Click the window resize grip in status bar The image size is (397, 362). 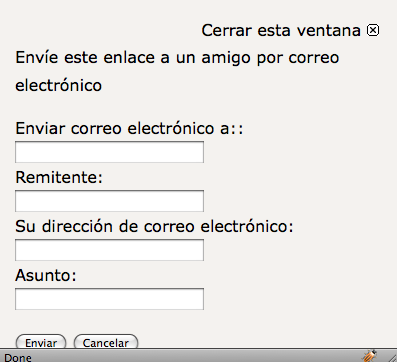click(x=390, y=357)
